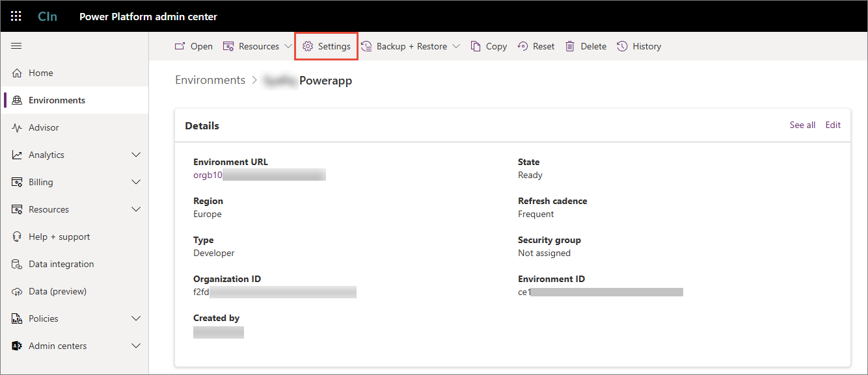
Task: Click the Delete trash can icon
Action: point(570,46)
